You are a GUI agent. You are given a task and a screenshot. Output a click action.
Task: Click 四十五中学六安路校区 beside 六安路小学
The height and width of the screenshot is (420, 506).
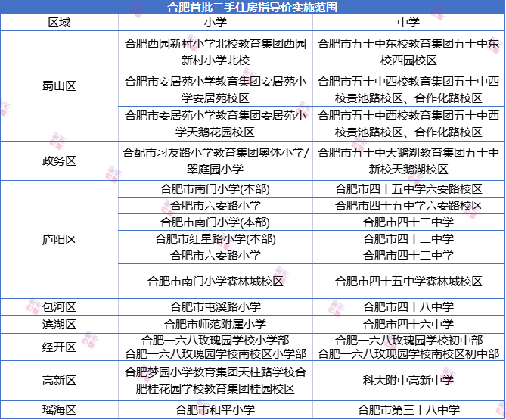(408, 206)
